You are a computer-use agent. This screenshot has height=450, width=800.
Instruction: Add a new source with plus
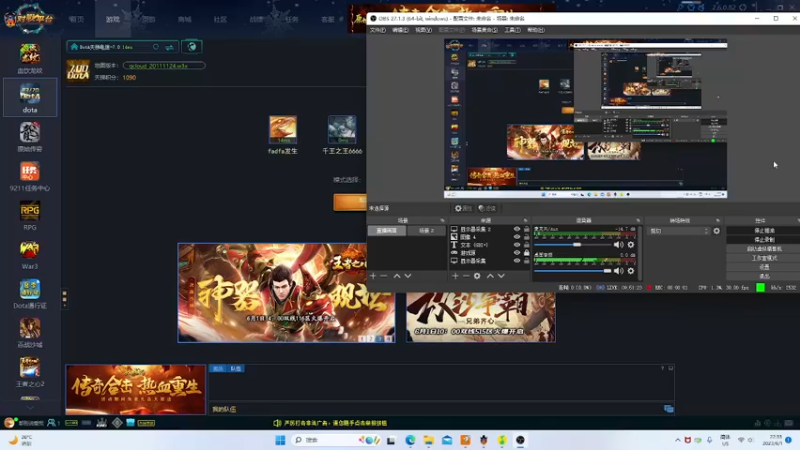click(x=455, y=276)
